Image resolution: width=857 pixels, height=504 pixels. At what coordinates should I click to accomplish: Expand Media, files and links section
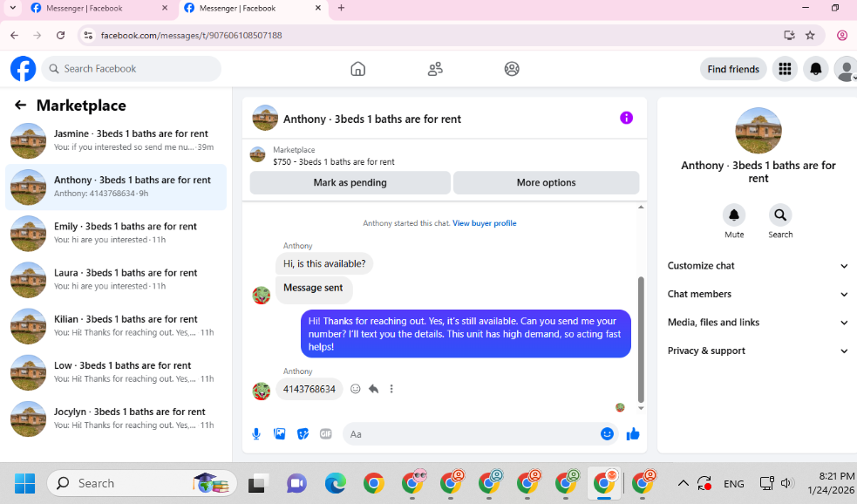pos(758,323)
